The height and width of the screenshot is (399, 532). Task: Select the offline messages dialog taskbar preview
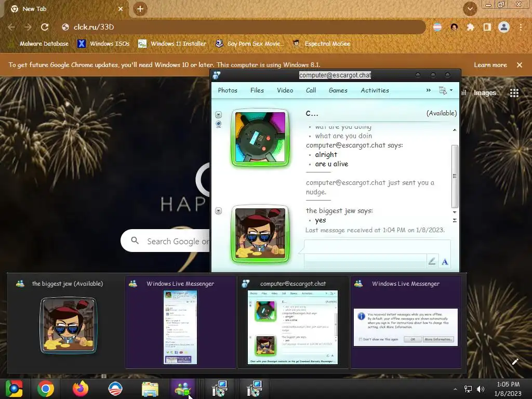click(406, 322)
